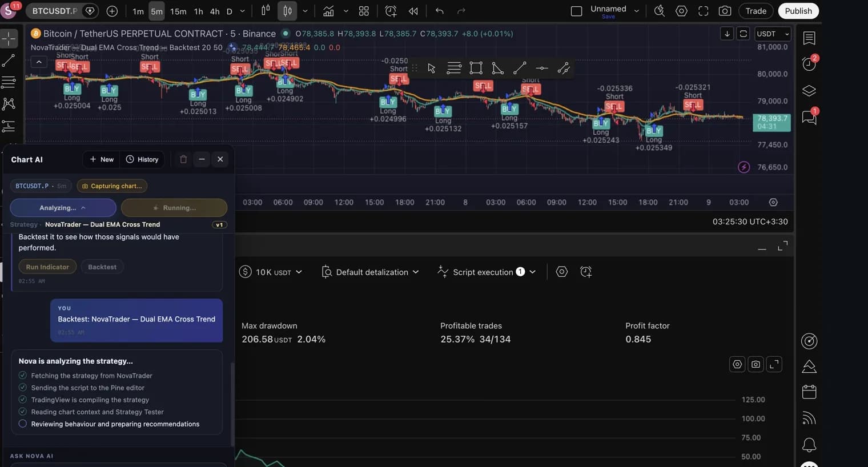Enter fullscreen mode from top toolbar

(x=704, y=11)
